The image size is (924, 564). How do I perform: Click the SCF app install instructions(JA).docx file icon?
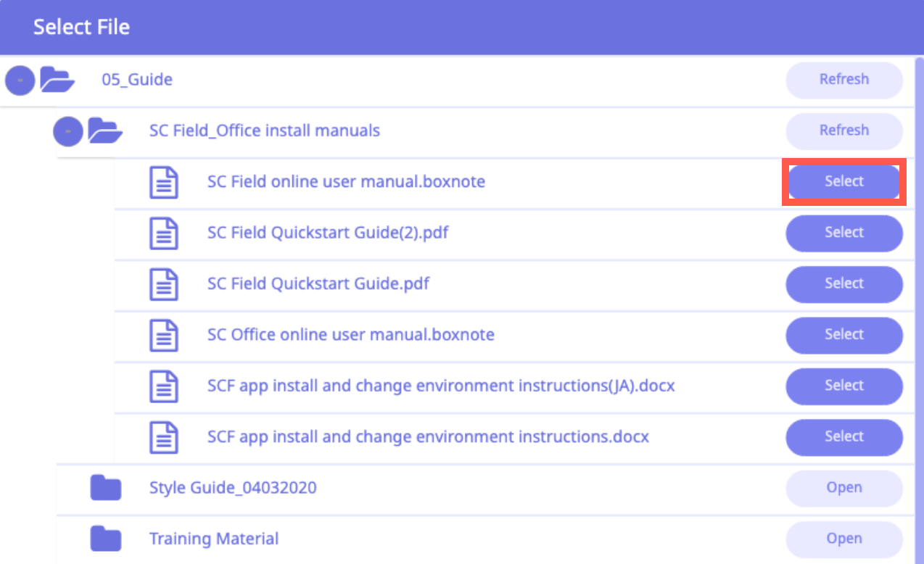click(x=163, y=386)
